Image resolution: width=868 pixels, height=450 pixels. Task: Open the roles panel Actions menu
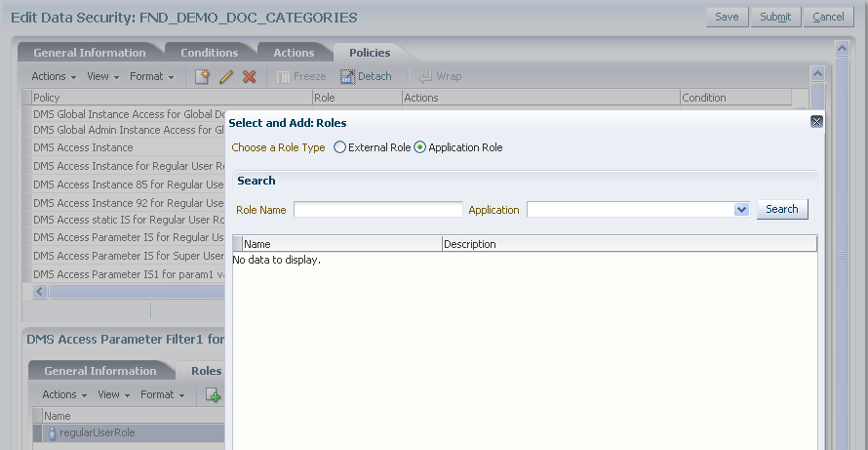pos(64,394)
